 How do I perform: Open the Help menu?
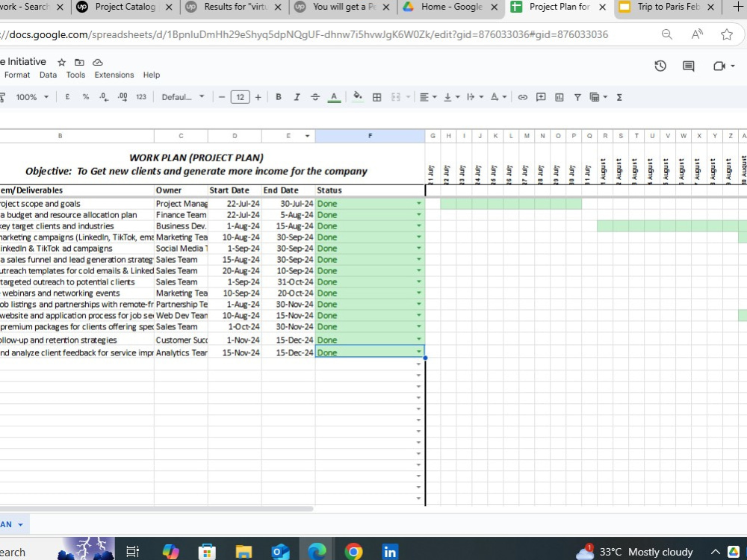click(x=152, y=75)
